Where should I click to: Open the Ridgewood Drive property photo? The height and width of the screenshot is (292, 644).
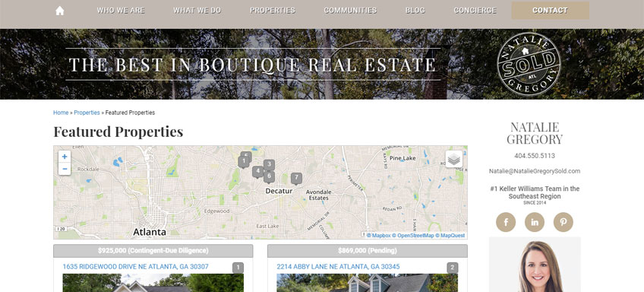(153, 283)
